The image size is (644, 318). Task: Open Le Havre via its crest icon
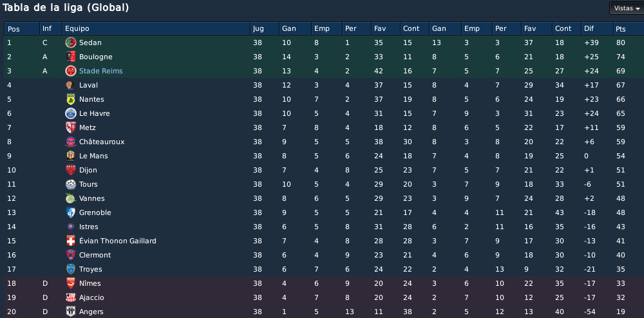click(71, 113)
